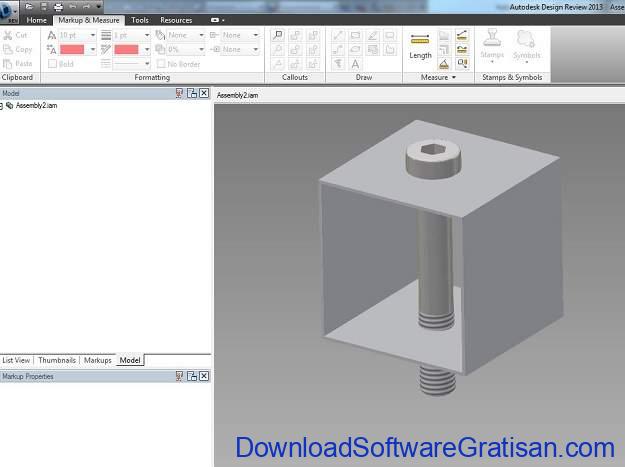Click the line color red swatch

(126, 49)
